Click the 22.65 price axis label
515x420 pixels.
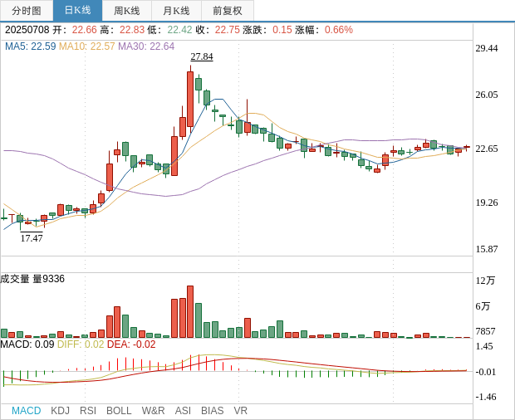[487, 149]
